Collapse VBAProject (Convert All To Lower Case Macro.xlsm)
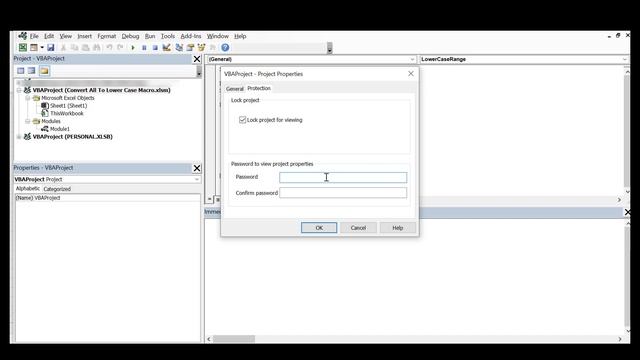Screen dimensions: 640x360 coord(19,90)
